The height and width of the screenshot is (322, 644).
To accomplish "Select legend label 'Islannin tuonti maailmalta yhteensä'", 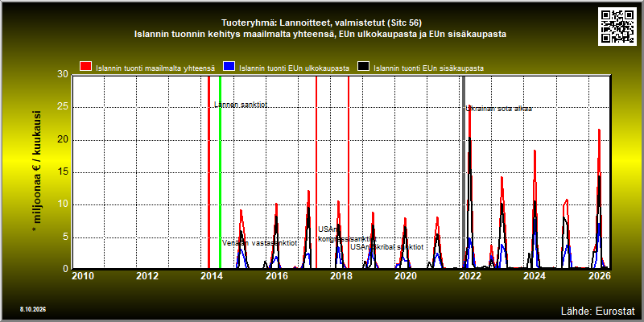I will (x=155, y=68).
